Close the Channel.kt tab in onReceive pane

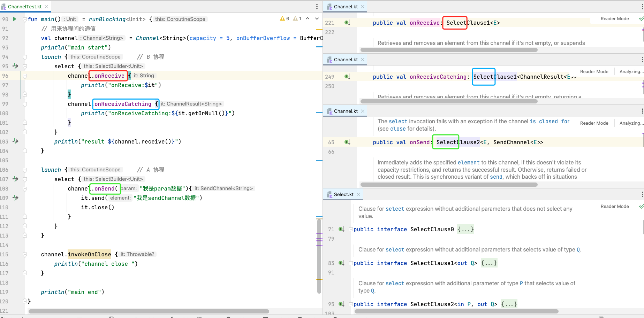tap(363, 7)
